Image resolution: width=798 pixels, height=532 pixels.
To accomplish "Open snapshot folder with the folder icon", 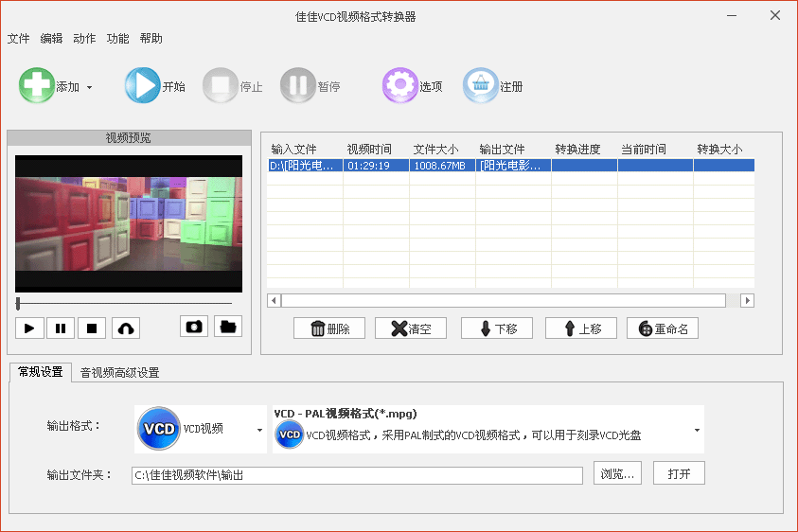I will (228, 327).
